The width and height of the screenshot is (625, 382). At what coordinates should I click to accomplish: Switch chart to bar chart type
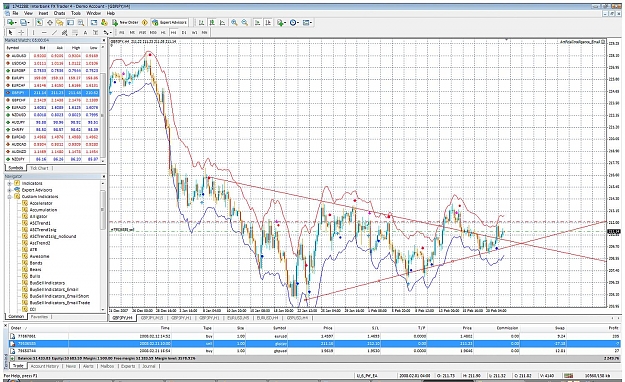[x=202, y=23]
